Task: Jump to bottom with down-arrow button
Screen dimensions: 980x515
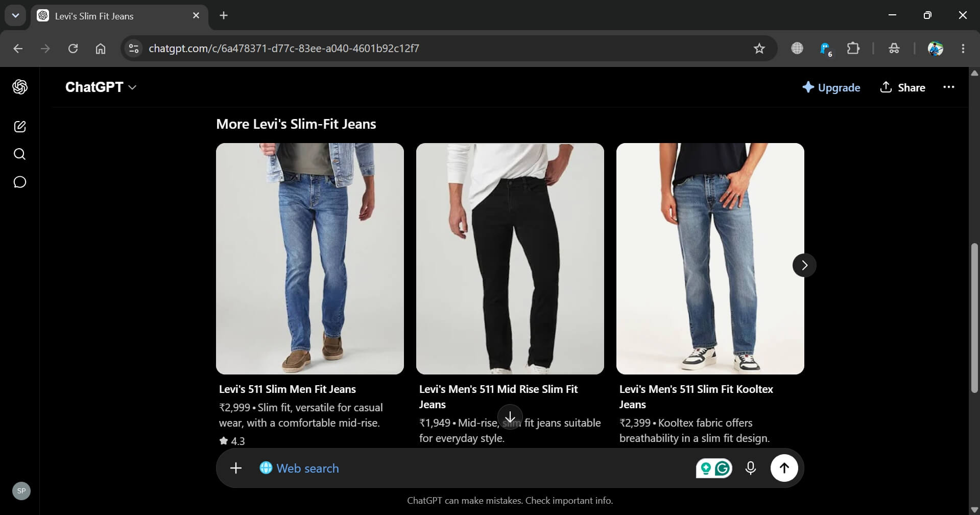Action: click(x=510, y=417)
